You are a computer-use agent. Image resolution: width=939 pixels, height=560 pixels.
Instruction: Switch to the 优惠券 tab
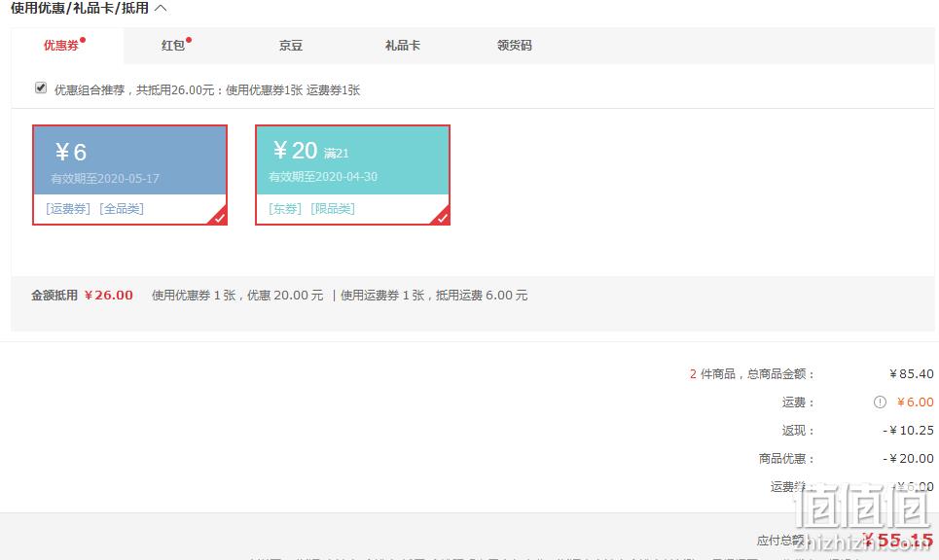(67, 46)
